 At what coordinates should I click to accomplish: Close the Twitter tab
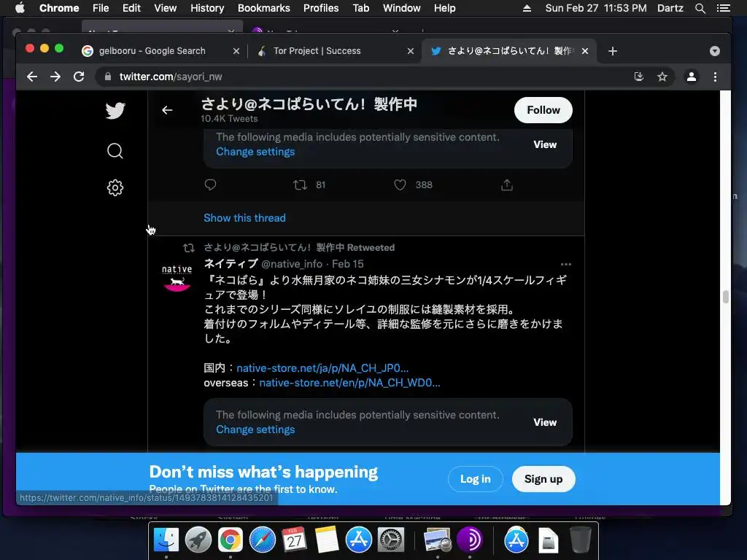[585, 51]
